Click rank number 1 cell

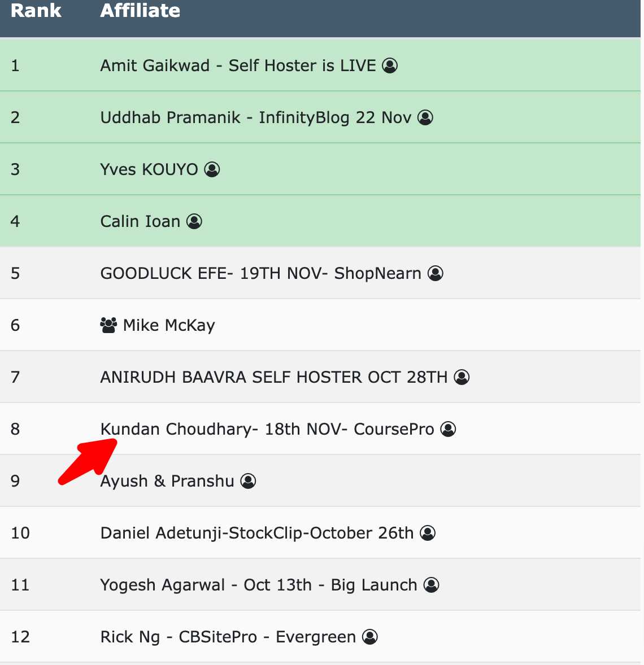click(x=15, y=65)
